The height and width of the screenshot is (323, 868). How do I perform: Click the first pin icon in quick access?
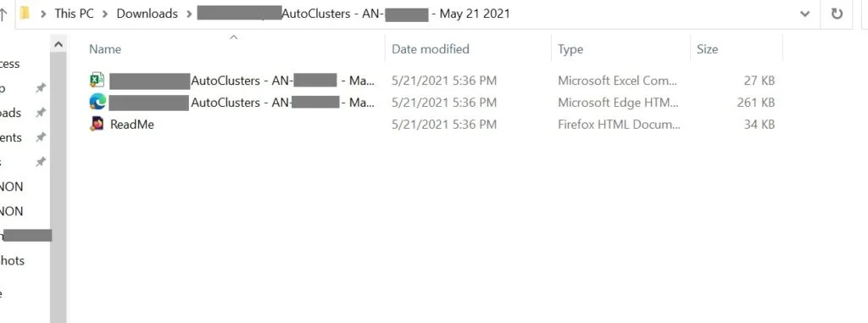coord(41,89)
